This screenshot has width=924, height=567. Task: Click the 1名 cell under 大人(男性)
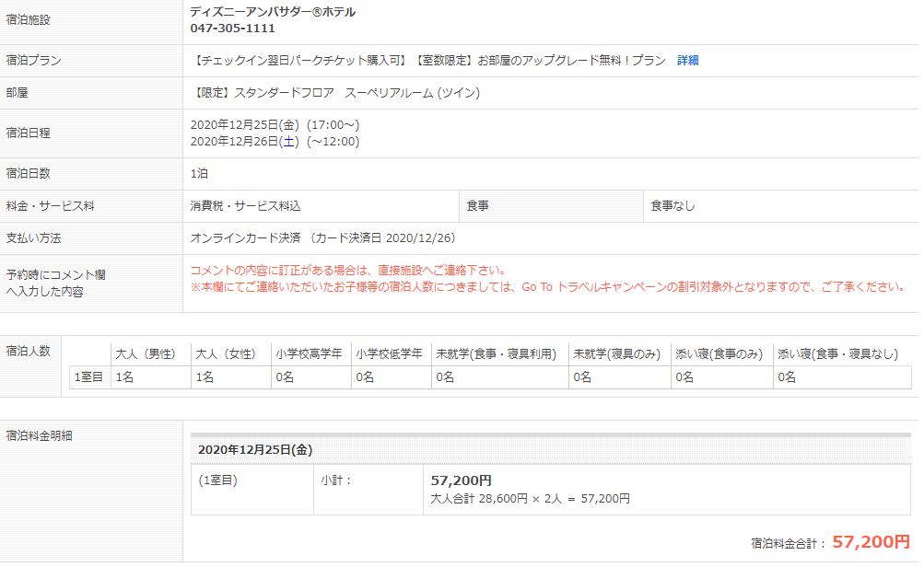(151, 377)
